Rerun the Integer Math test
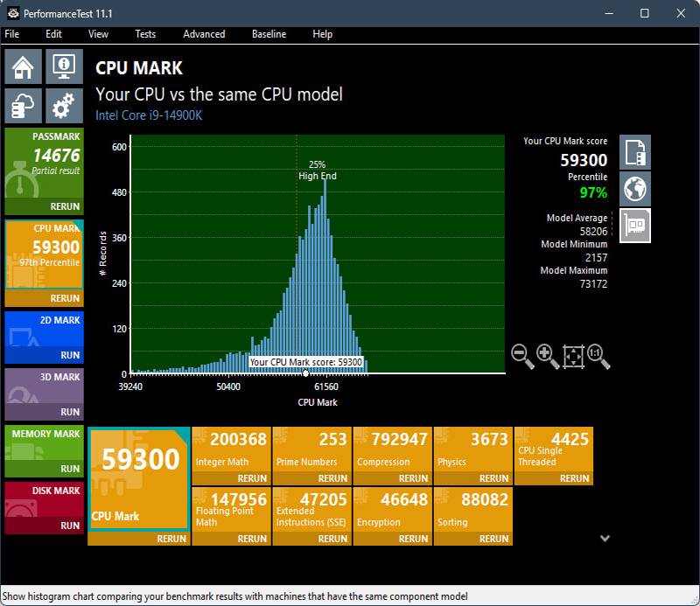This screenshot has width=700, height=606. click(252, 478)
